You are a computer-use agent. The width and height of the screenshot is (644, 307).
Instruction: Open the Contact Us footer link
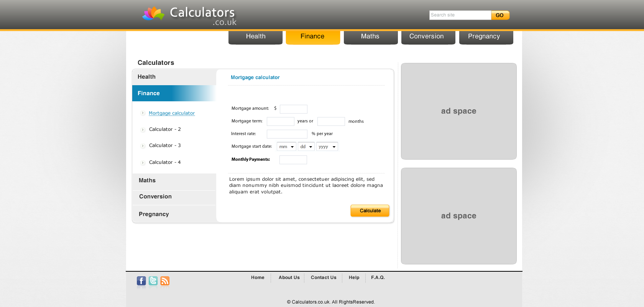tap(323, 278)
